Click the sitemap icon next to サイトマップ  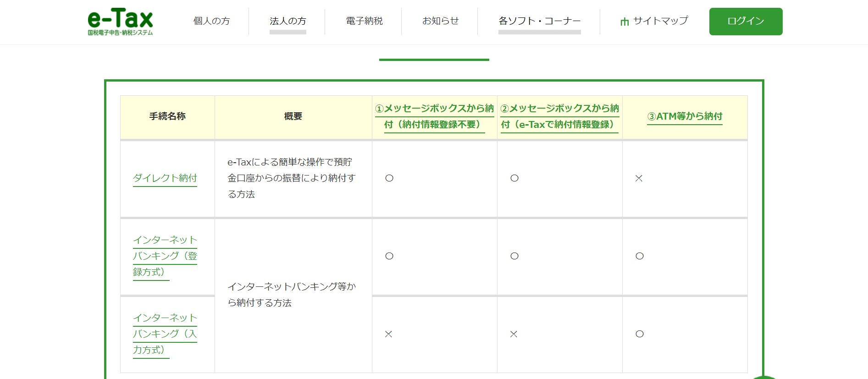[x=625, y=22]
